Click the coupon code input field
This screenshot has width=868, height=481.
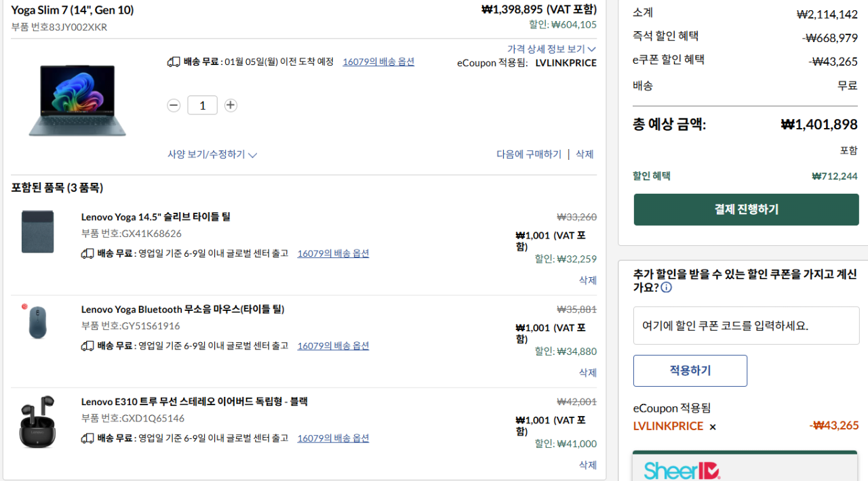tap(746, 325)
